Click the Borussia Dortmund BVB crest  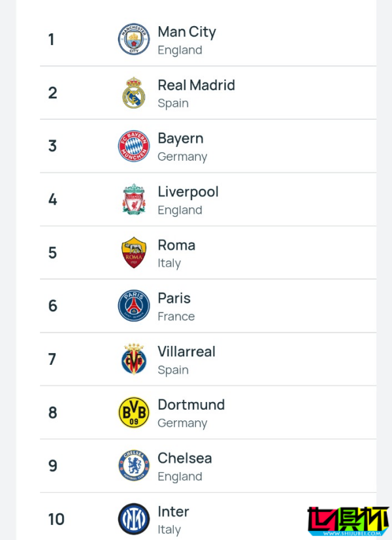point(134,413)
